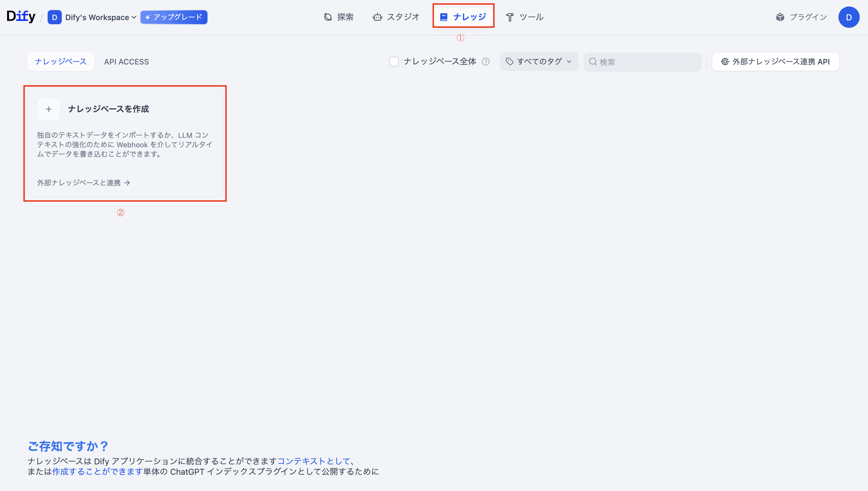Follow the コンテキストとして link

click(313, 461)
